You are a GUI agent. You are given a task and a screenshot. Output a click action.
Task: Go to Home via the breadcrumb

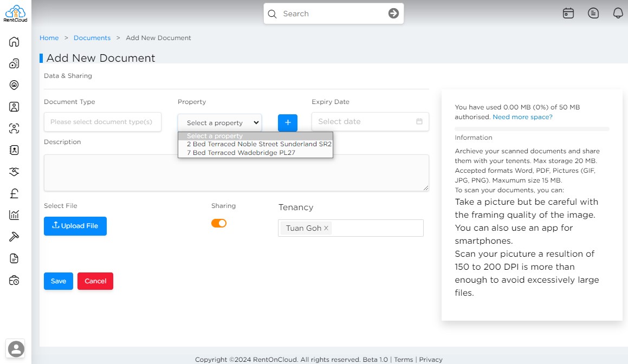tap(49, 37)
